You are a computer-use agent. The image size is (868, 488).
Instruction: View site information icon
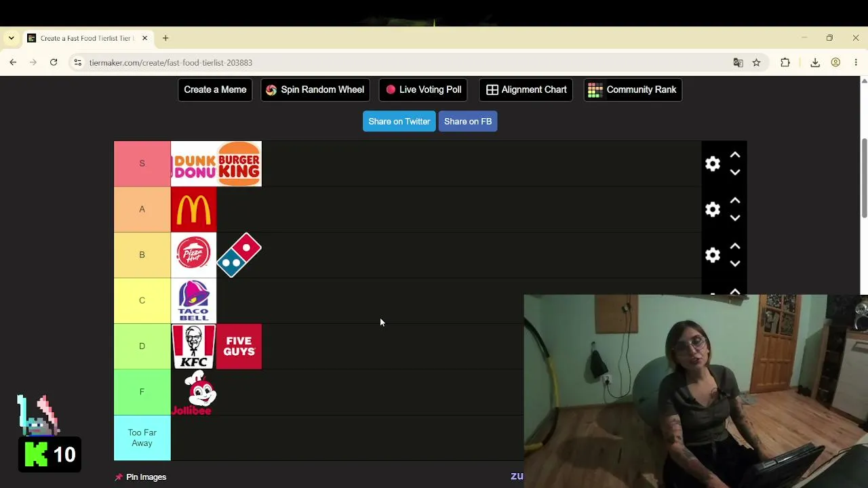click(x=78, y=62)
